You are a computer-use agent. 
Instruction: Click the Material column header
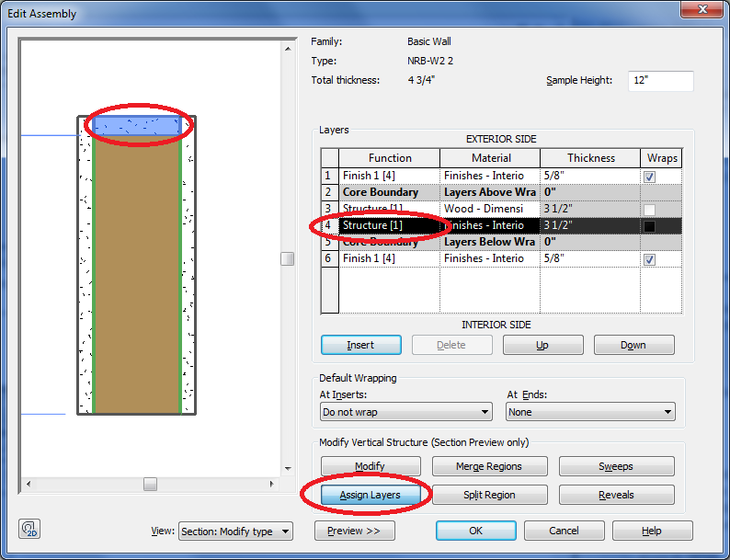490,158
